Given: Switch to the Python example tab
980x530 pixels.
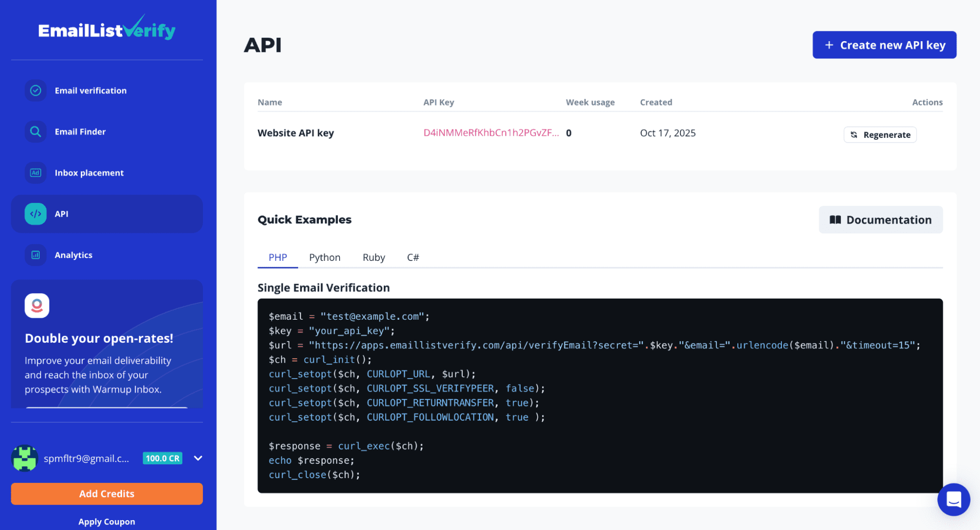Looking at the screenshot, I should point(325,258).
